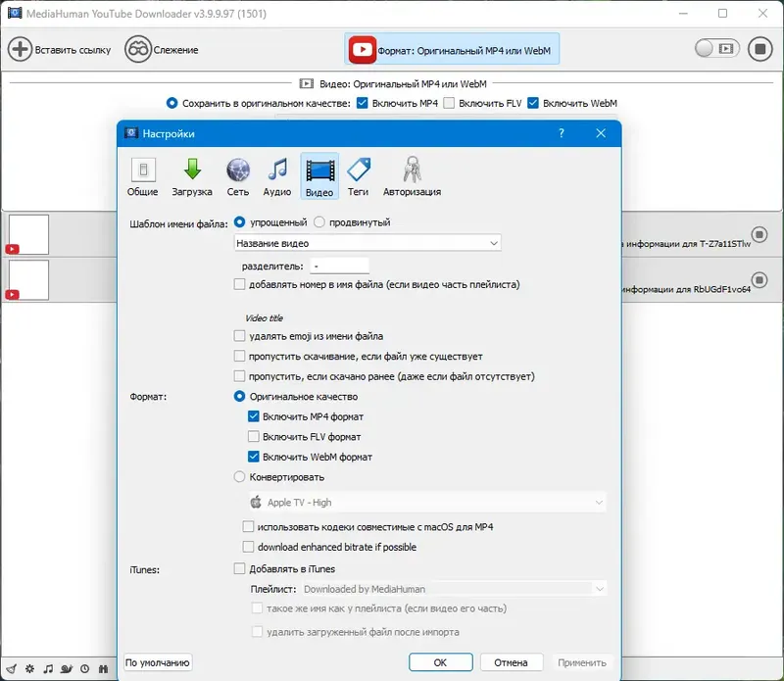Image resolution: width=784 pixels, height=681 pixels.
Task: Click the binoculars icon in status bar
Action: click(103, 668)
